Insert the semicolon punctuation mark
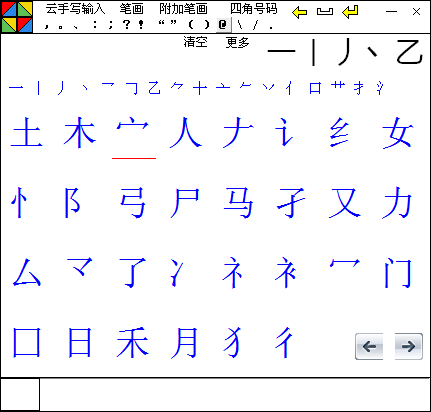The image size is (431, 412). 111,25
